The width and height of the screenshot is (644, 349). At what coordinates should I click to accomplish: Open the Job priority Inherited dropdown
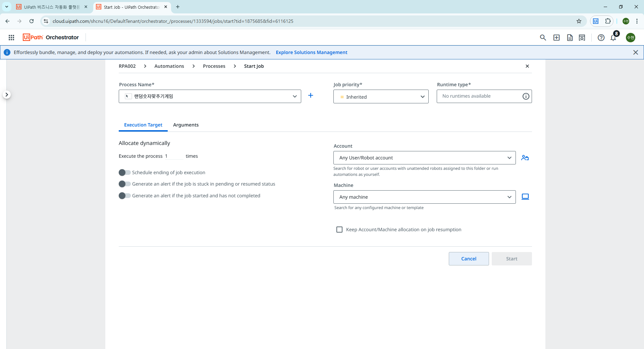point(381,97)
